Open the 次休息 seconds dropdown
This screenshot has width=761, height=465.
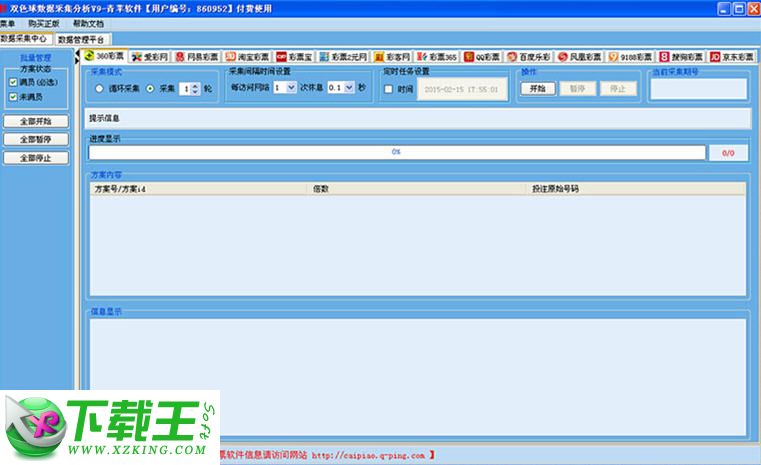tap(349, 87)
